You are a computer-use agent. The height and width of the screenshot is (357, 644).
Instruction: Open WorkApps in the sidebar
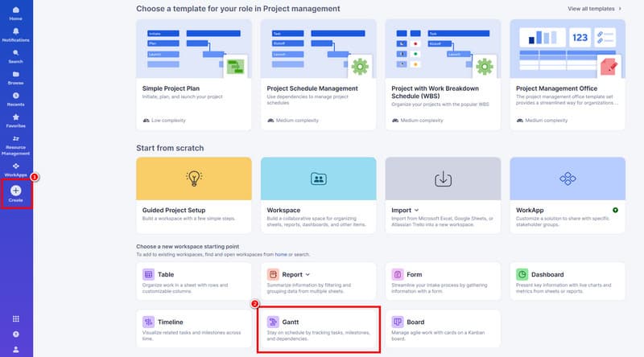tap(15, 170)
